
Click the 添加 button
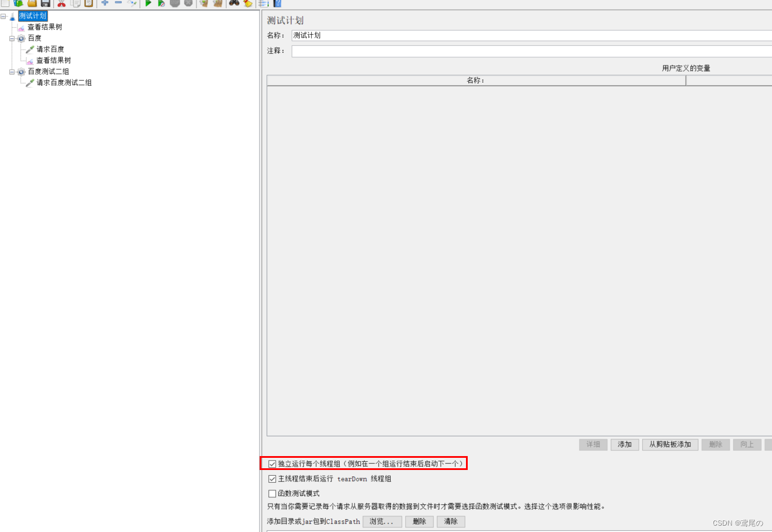pyautogui.click(x=625, y=444)
